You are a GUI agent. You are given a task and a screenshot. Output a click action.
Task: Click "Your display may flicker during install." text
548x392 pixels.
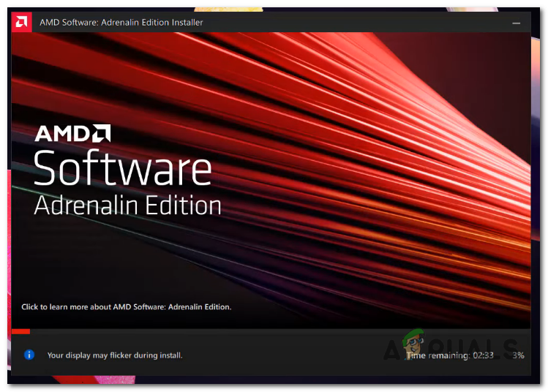(x=115, y=355)
